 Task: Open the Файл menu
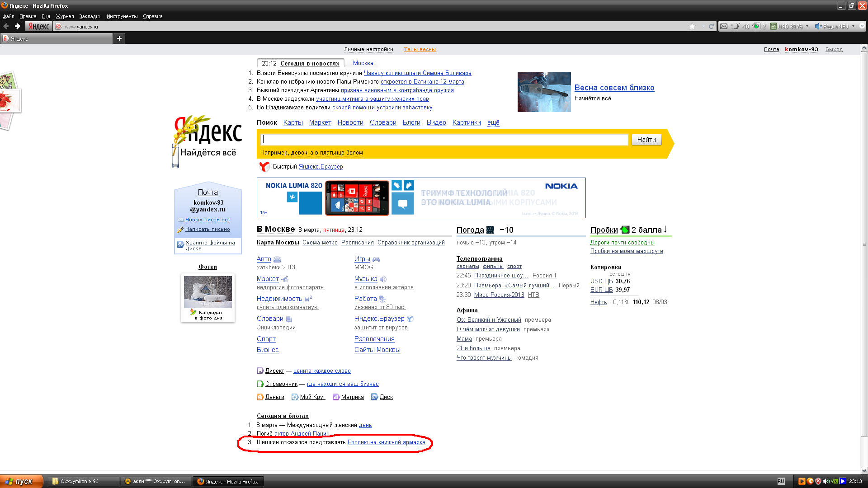(8, 16)
